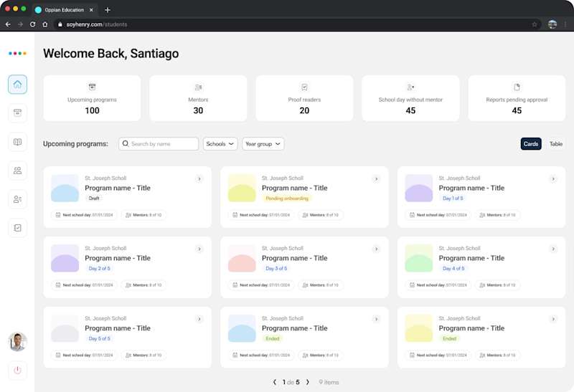Open the Draft program card arrow

tap(199, 179)
